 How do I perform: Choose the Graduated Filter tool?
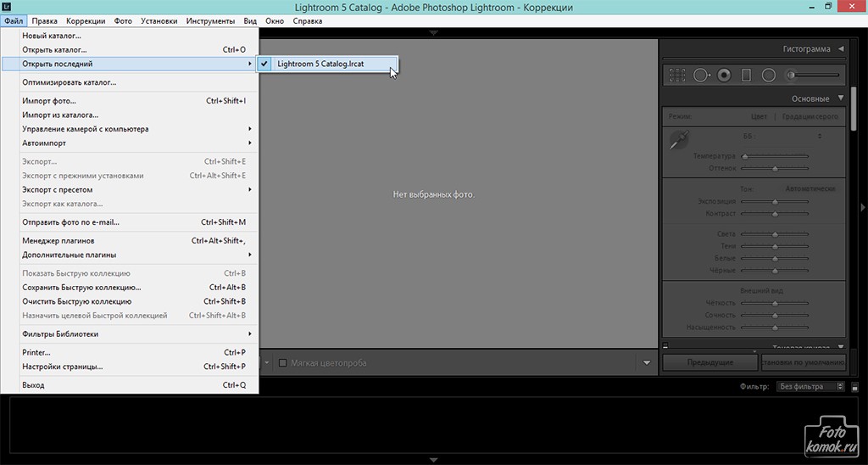[746, 75]
